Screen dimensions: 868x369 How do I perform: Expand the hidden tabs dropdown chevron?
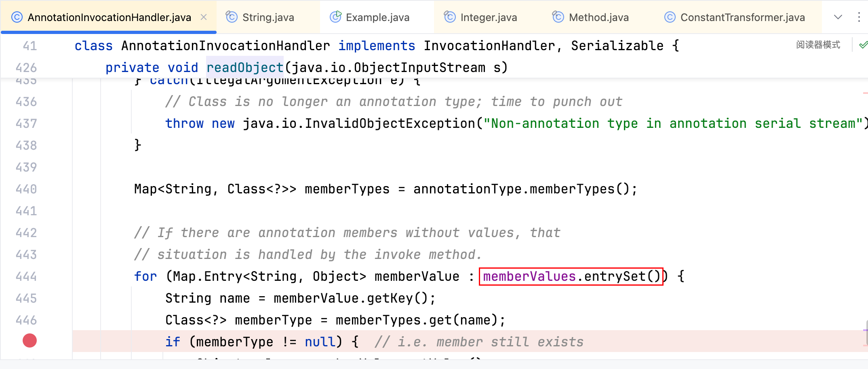(x=838, y=17)
